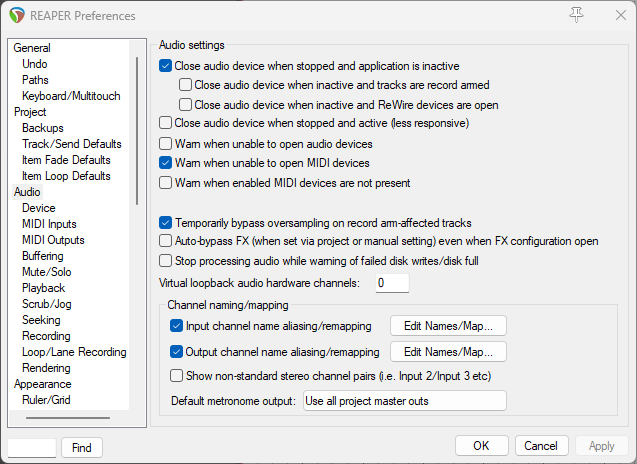Screen dimensions: 637x464
Task: Pin the REAPER Preferences window
Action: pos(576,15)
